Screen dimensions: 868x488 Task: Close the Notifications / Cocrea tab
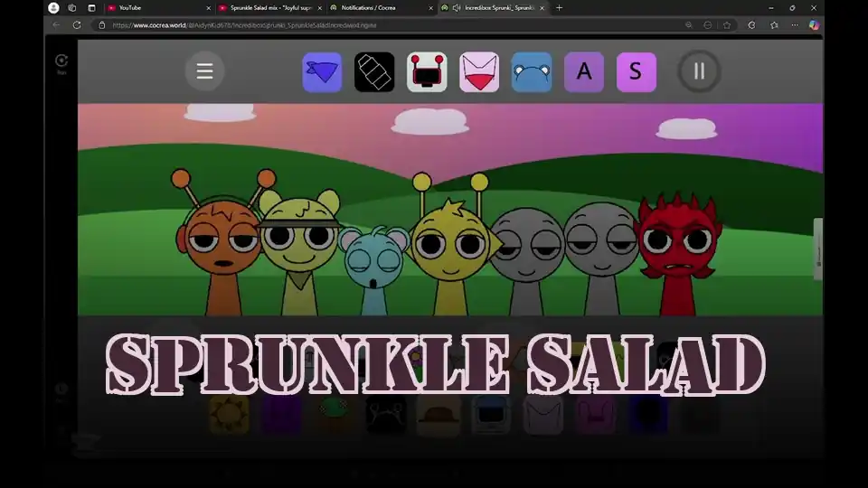click(x=430, y=8)
